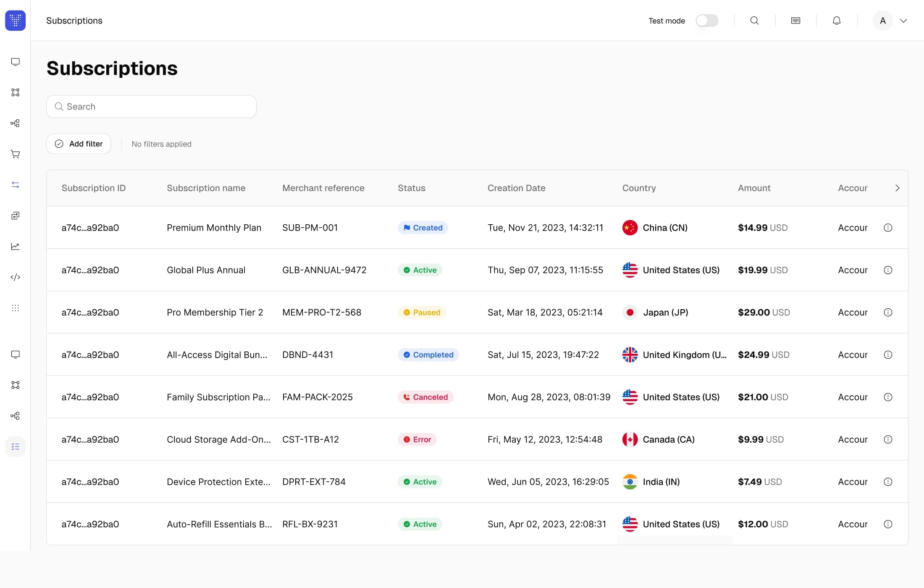Click the Subscriptions search field
Screen dimensions: 924x588
pos(151,107)
